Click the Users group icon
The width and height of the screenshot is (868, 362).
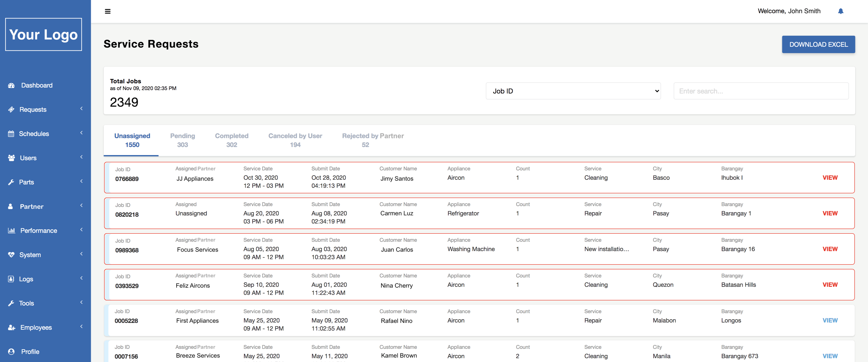11,158
